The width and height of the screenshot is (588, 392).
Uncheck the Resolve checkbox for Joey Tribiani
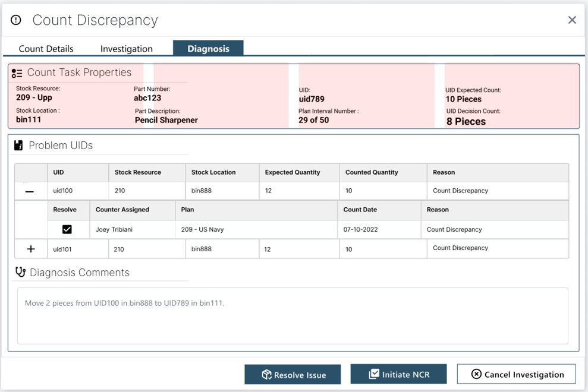coord(67,229)
